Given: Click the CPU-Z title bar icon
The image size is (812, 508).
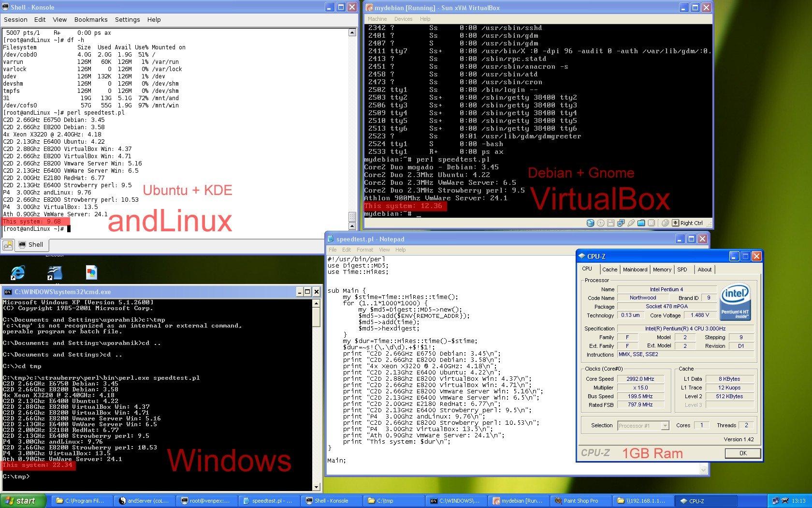Looking at the screenshot, I should click(581, 256).
